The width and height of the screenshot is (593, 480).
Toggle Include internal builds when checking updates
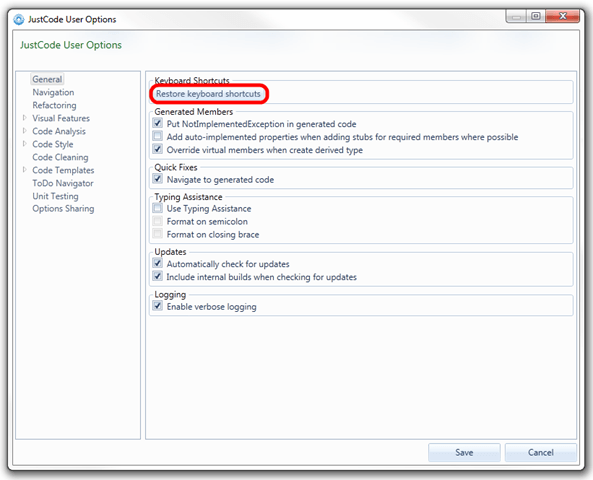[158, 276]
